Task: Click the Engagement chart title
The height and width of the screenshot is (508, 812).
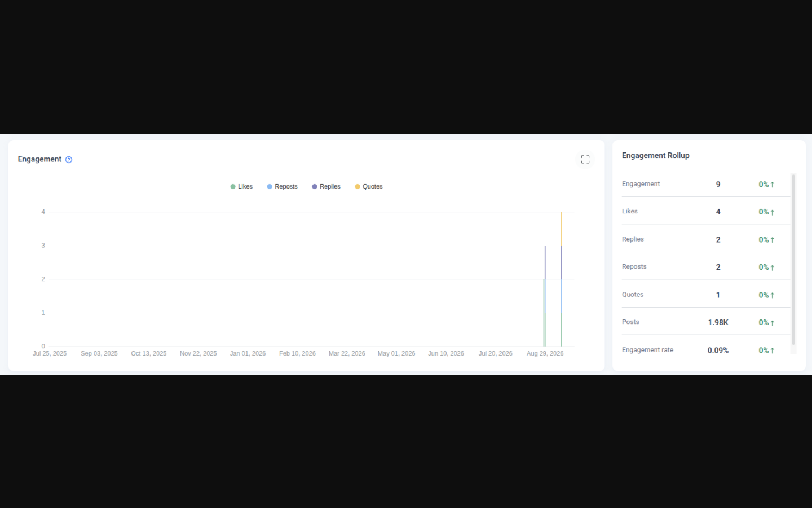Action: 39,159
